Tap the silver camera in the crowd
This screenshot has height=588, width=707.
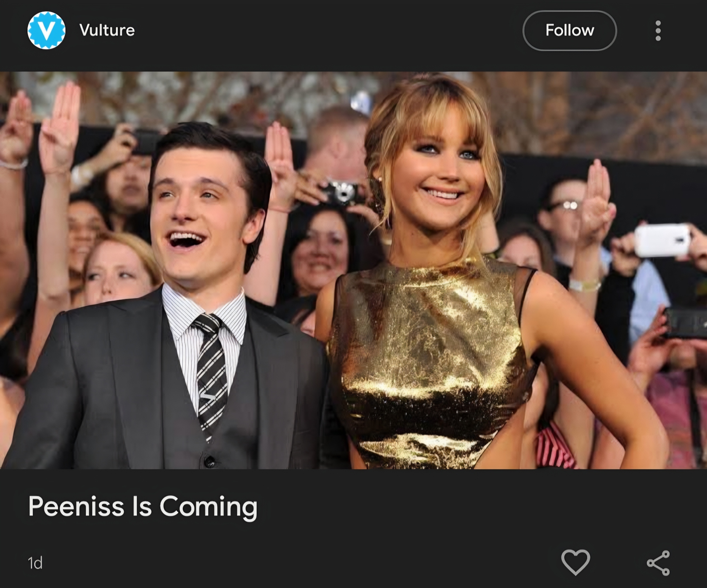pyautogui.click(x=341, y=193)
